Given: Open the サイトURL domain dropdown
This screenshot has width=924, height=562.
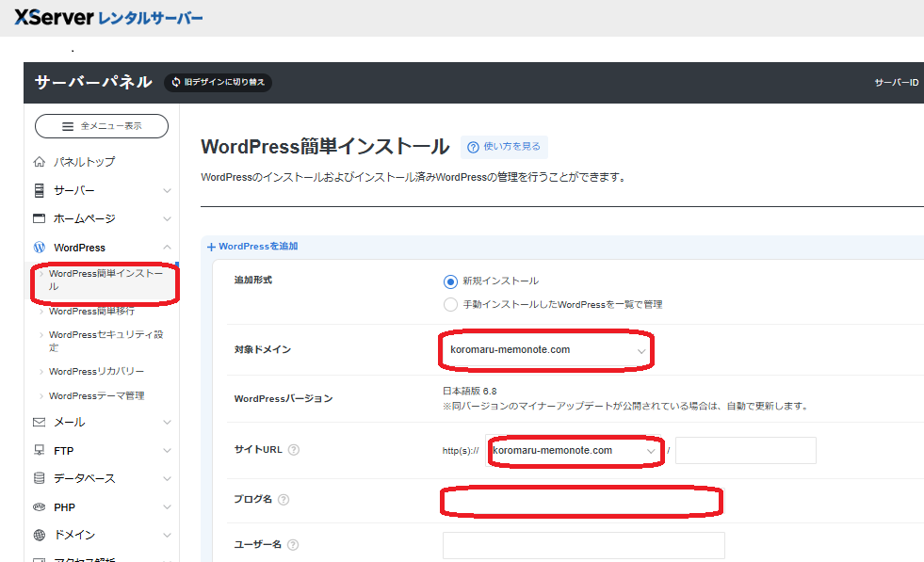Looking at the screenshot, I should click(x=574, y=451).
